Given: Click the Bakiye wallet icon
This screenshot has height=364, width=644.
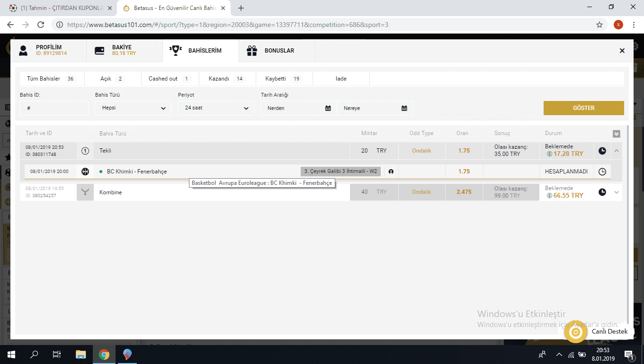Looking at the screenshot, I should [99, 51].
